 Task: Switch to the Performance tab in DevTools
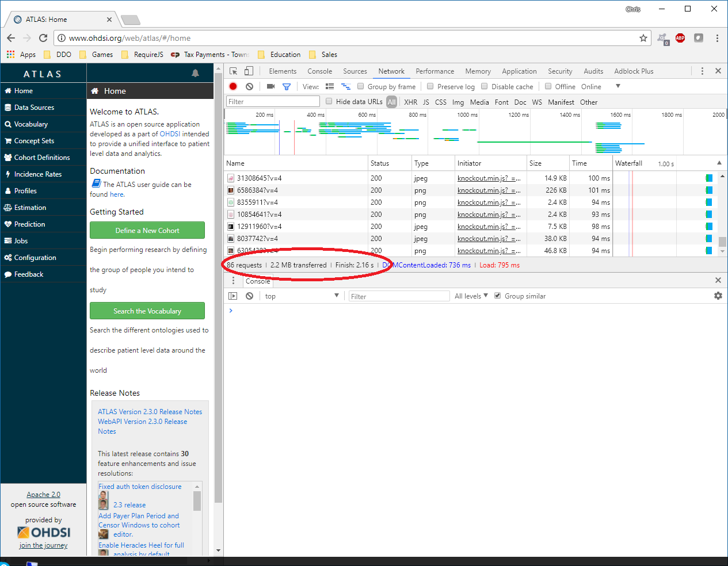[x=434, y=71]
